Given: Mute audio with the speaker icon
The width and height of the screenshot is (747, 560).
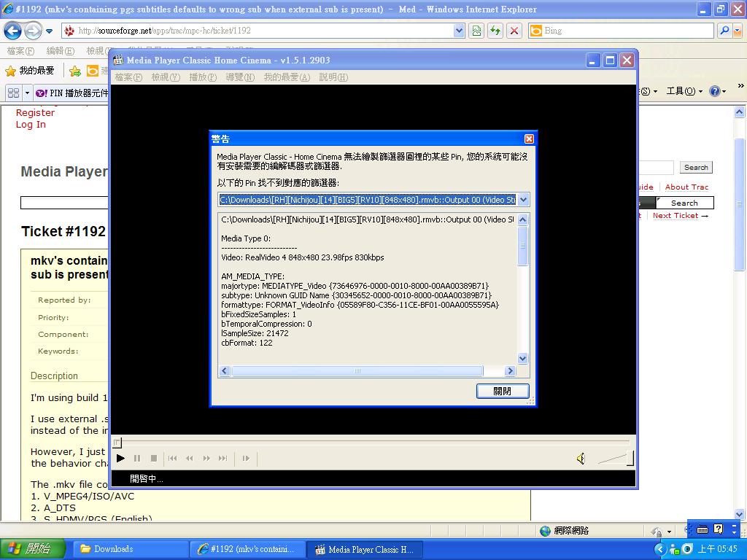Looking at the screenshot, I should [581, 459].
